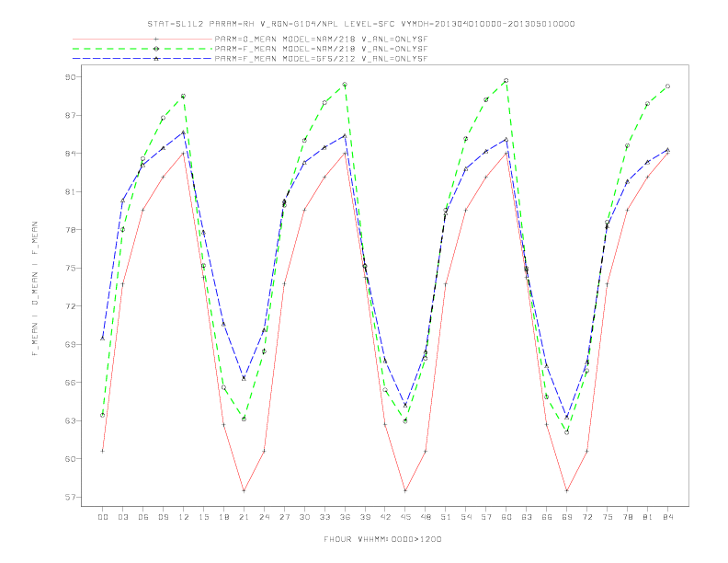728x563 pixels.
Task: Click the blue dashed legend line sample
Action: point(142,59)
